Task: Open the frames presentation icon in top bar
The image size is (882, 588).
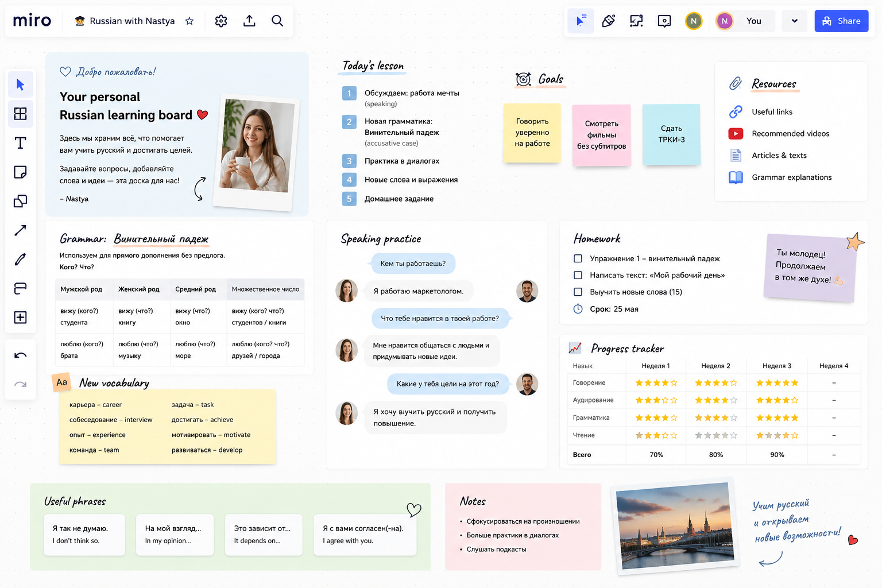Action: [x=636, y=21]
